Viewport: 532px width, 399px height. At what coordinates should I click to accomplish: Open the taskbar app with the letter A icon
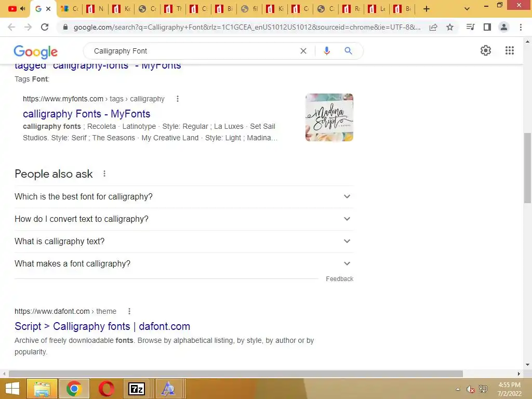pyautogui.click(x=168, y=389)
